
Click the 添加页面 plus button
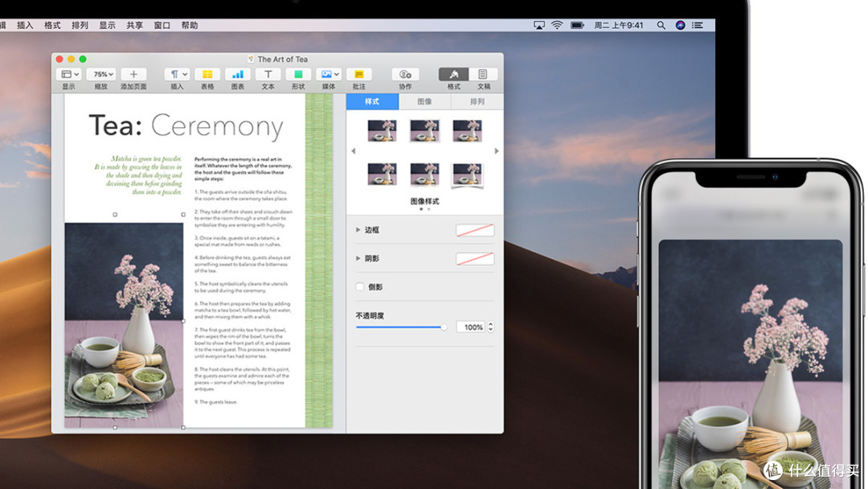[x=133, y=74]
